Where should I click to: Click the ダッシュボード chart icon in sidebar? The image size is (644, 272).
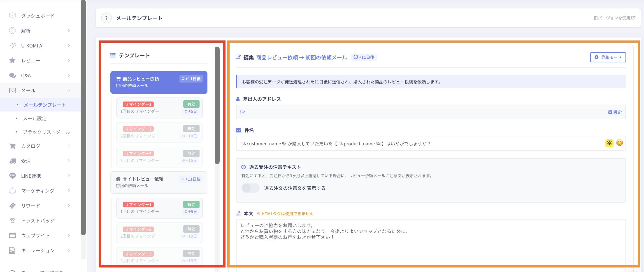[x=12, y=16]
